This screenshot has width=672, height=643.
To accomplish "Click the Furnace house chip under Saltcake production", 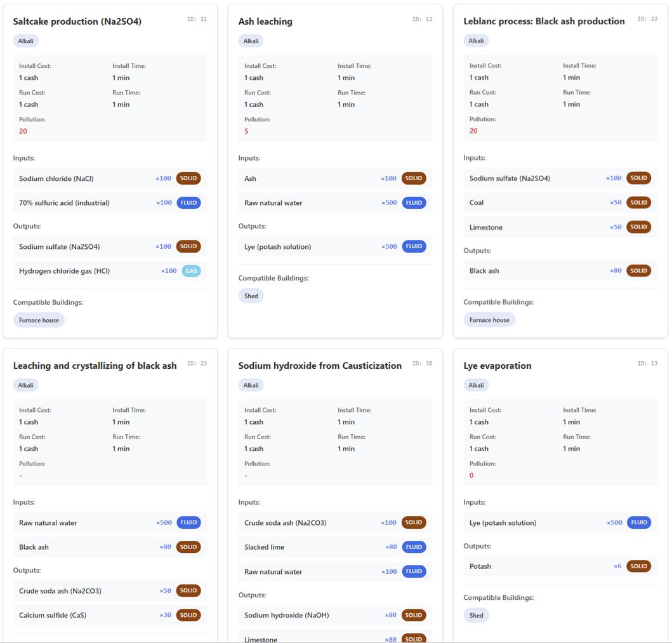I will (x=39, y=320).
